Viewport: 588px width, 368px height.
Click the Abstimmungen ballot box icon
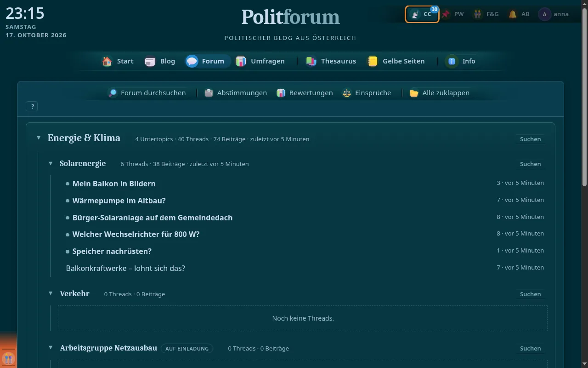(x=209, y=93)
